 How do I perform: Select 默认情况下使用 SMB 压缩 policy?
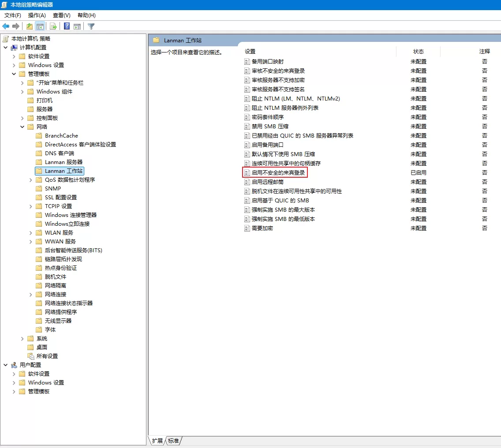click(283, 154)
